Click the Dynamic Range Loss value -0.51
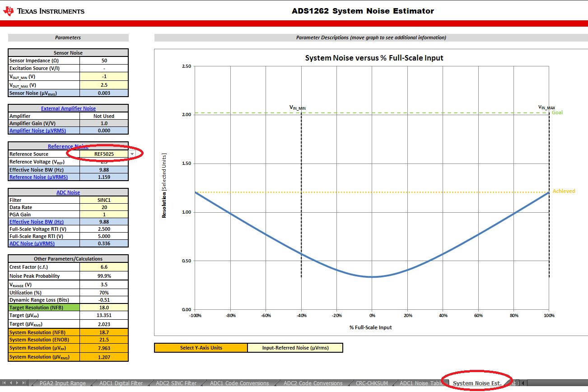Image resolution: width=588 pixels, height=392 pixels. coord(104,300)
